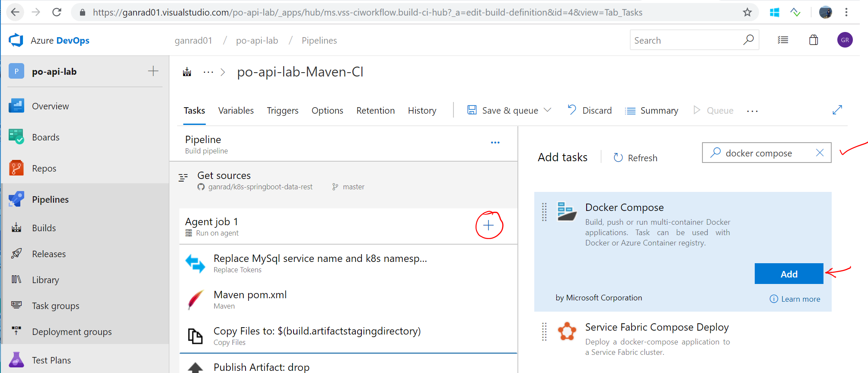The height and width of the screenshot is (373, 868).
Task: Click the Windows extension icon in browser toolbar
Action: point(774,12)
